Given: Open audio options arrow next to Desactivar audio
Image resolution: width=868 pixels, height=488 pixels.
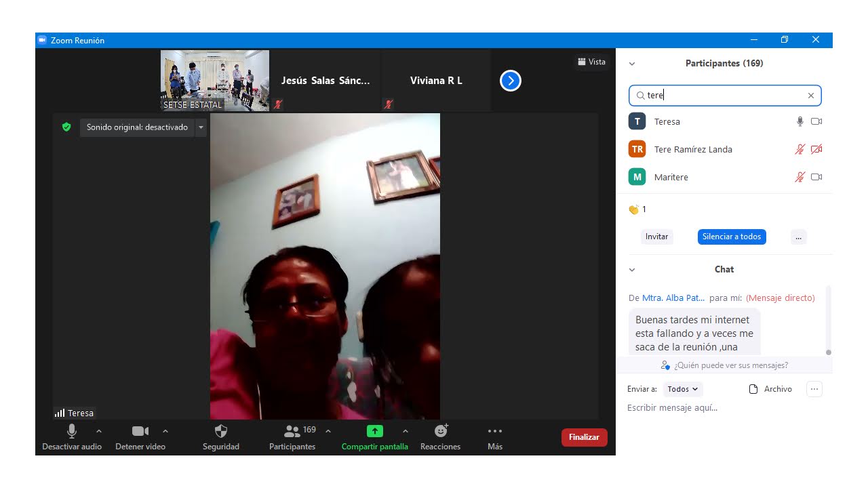Looking at the screenshot, I should coord(99,431).
